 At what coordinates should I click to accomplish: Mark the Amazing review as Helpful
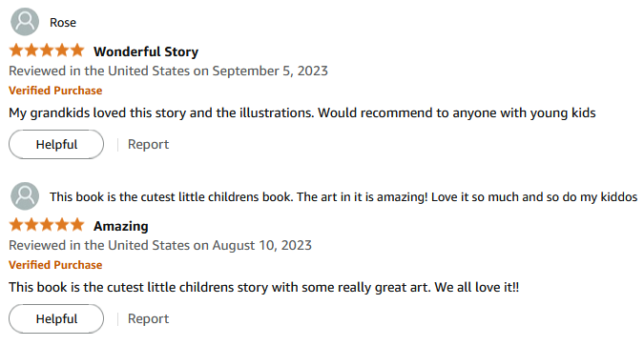(x=56, y=319)
